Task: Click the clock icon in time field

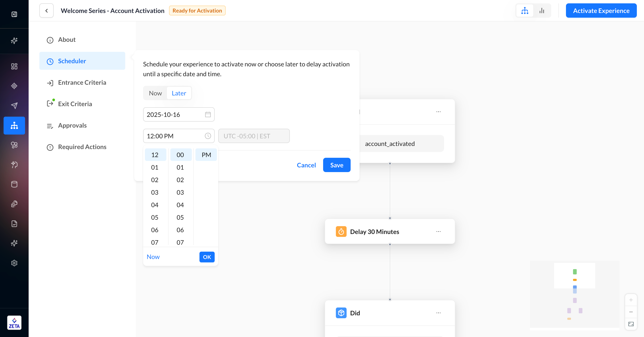Action: [x=208, y=136]
